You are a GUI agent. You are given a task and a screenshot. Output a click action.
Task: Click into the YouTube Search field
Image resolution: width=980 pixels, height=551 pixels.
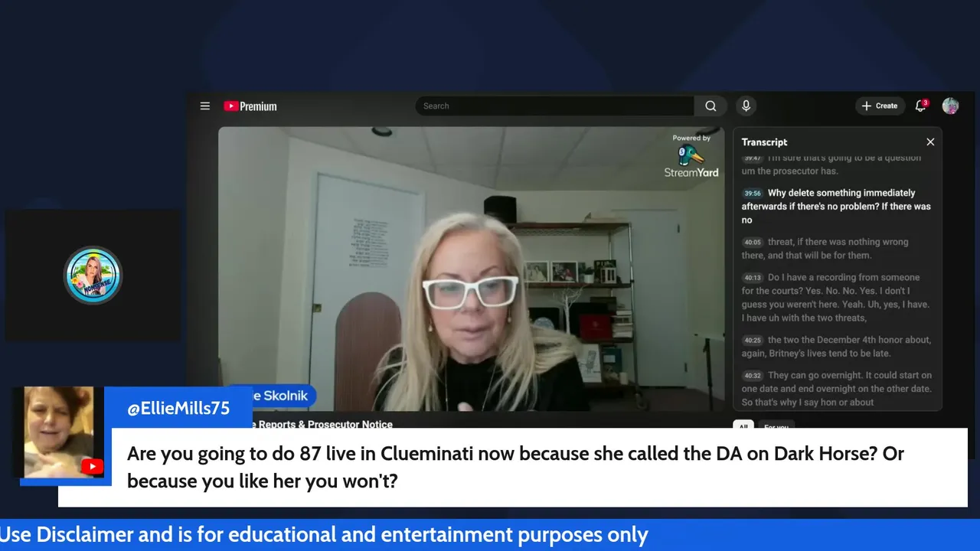click(555, 106)
